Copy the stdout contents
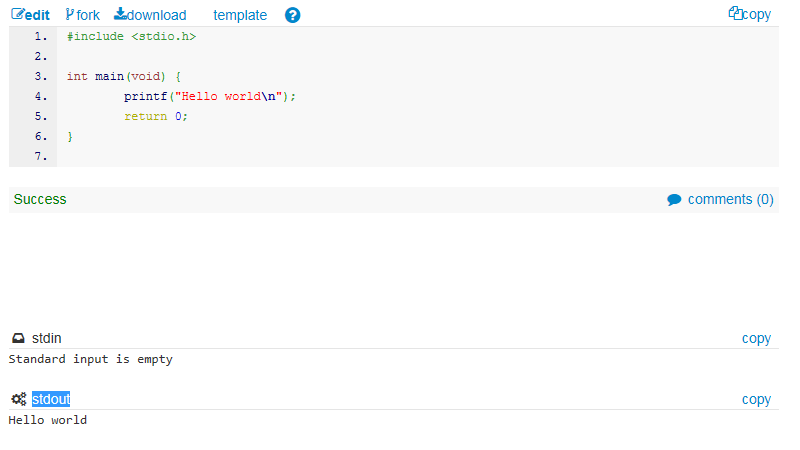Image resolution: width=800 pixels, height=450 pixels. [x=756, y=400]
